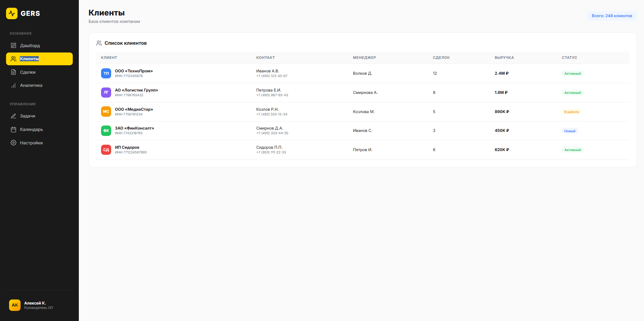
Task: Click the AK user avatar
Action: click(x=15, y=305)
